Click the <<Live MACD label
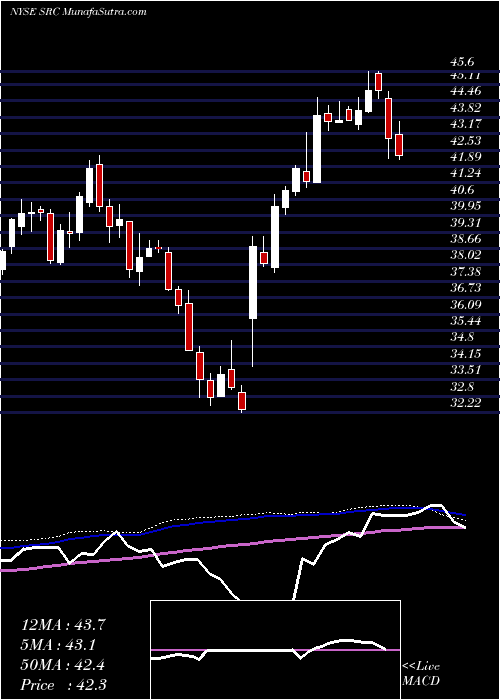Image resolution: width=500 pixels, height=700 pixels. coord(421,674)
